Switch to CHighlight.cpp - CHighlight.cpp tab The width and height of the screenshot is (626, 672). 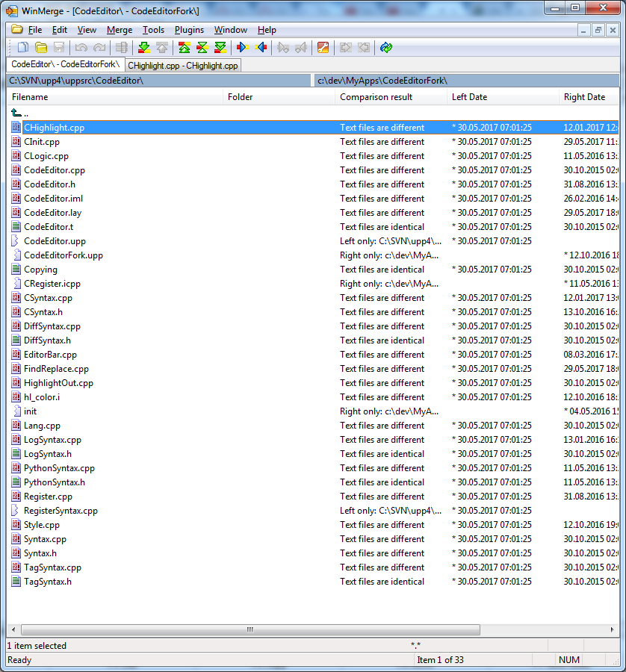point(183,66)
